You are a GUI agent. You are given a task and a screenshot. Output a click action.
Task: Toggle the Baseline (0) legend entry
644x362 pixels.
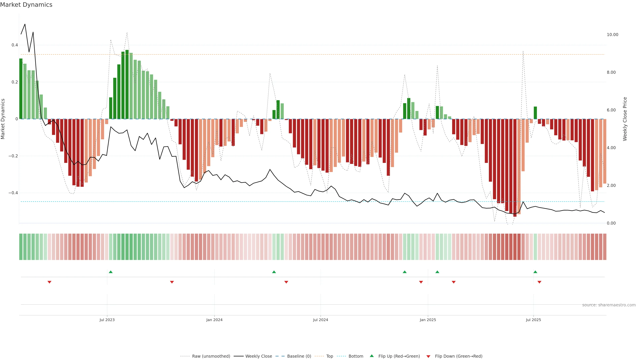tap(299, 356)
